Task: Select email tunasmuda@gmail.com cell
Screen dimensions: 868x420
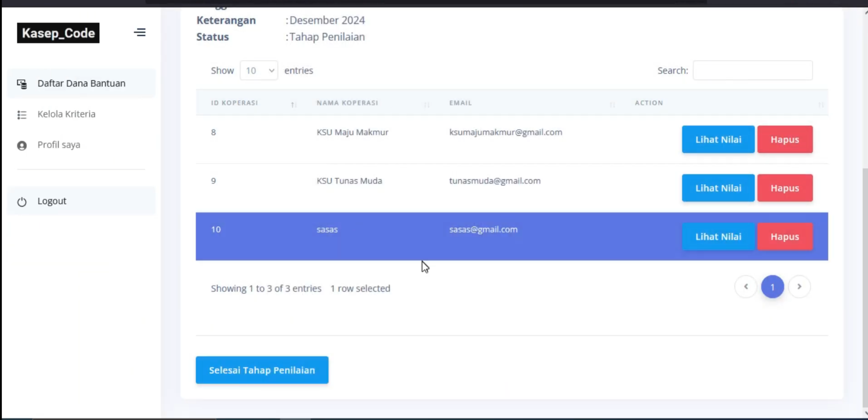Action: 495,181
